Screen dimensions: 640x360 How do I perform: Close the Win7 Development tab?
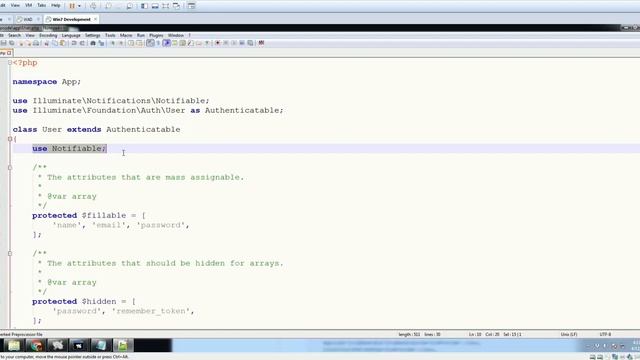click(x=96, y=19)
